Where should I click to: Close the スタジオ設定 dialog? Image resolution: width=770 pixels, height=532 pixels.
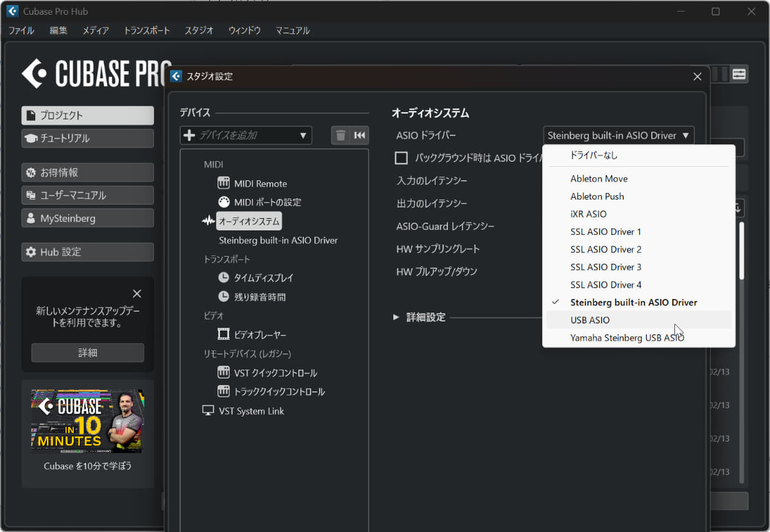[697, 76]
